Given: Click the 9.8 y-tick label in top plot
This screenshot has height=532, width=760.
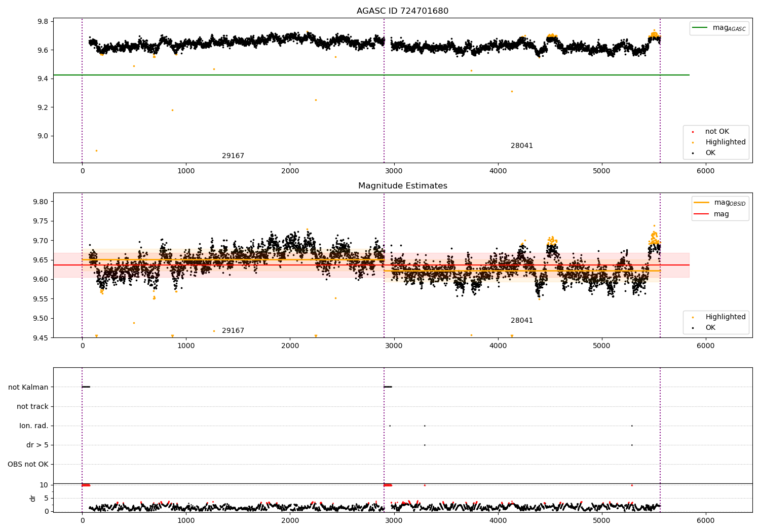Looking at the screenshot, I should tap(43, 22).
